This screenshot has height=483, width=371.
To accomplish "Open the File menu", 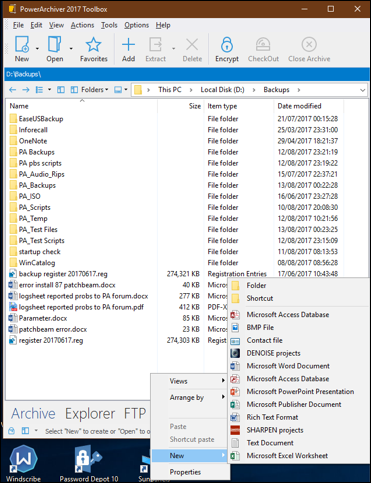I will pos(18,25).
